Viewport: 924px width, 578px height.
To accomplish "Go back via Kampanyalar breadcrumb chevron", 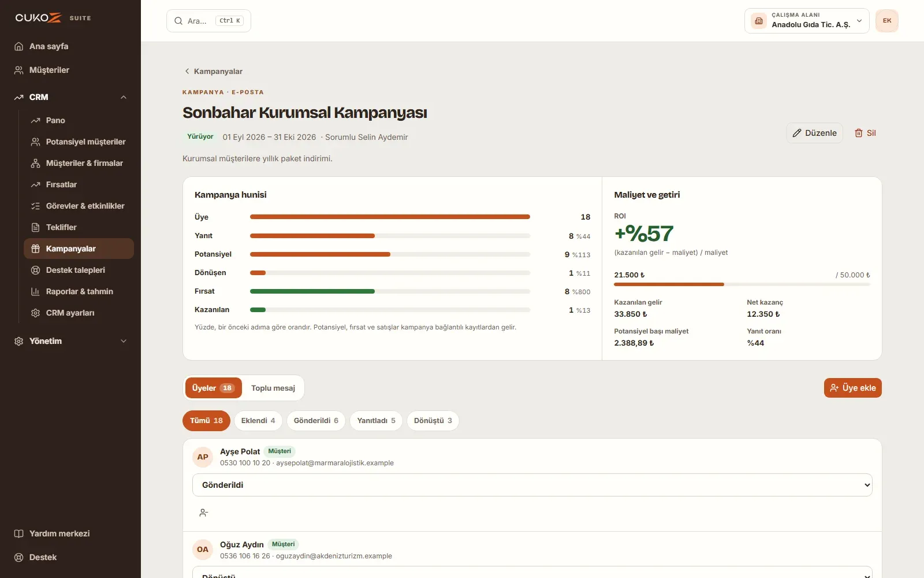I will pyautogui.click(x=187, y=71).
